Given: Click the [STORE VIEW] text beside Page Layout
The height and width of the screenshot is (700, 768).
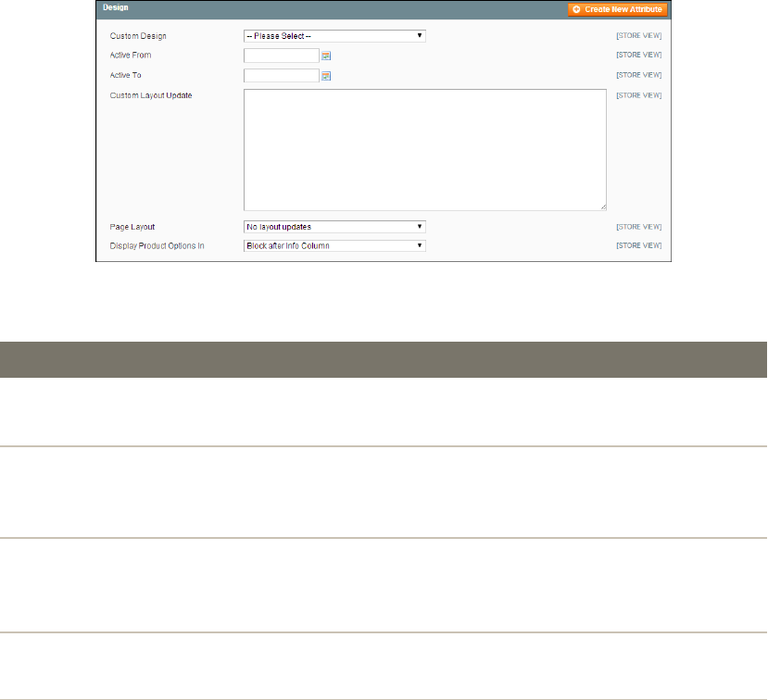Looking at the screenshot, I should tap(638, 227).
